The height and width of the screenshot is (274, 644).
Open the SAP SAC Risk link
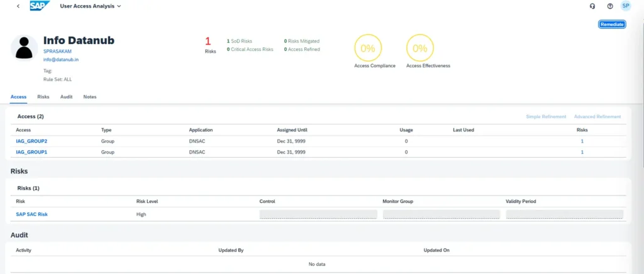tap(31, 214)
